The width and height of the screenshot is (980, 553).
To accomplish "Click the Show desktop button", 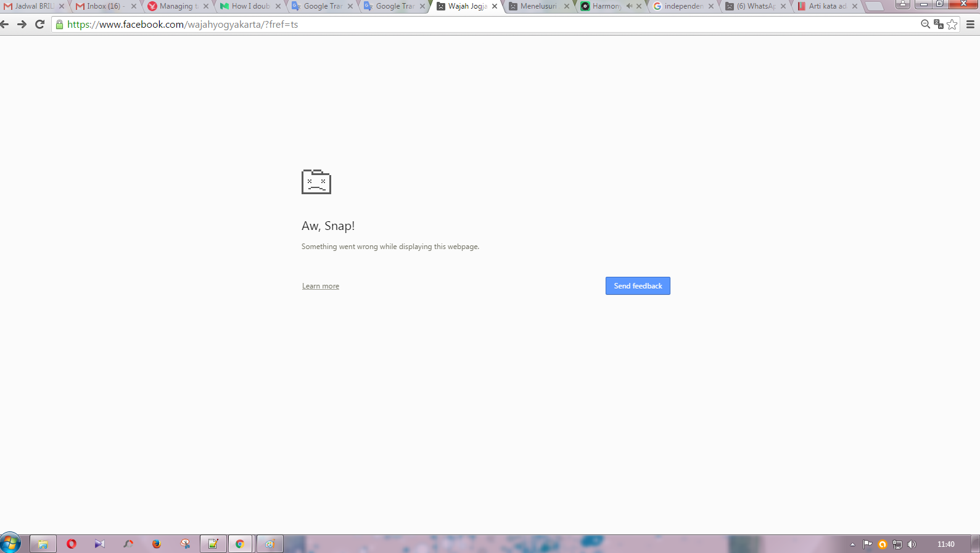I will click(976, 544).
